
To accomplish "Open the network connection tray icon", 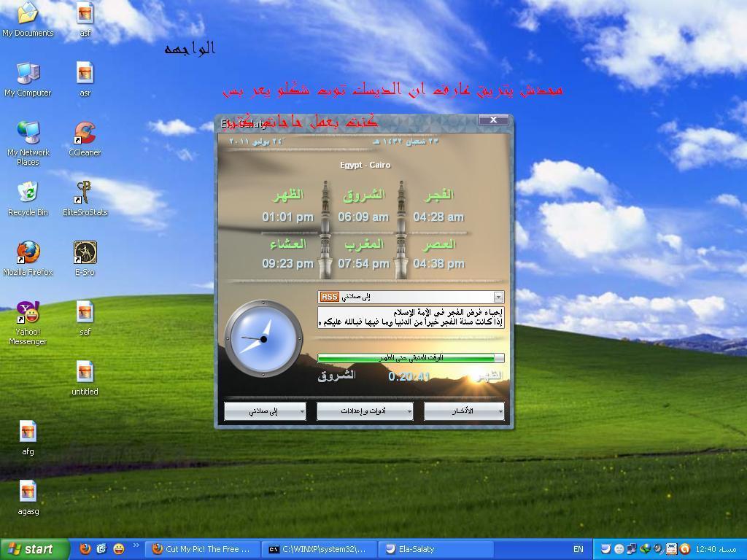I will [632, 548].
